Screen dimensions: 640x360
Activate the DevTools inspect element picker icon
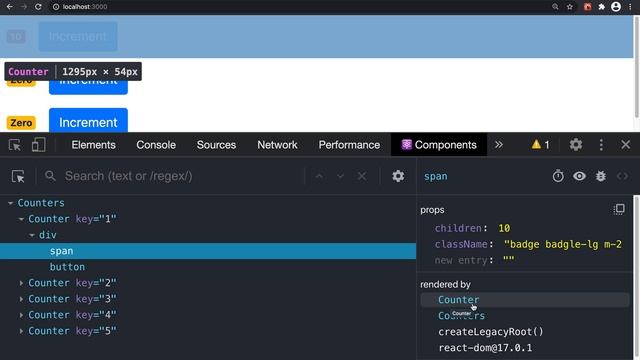[15, 145]
